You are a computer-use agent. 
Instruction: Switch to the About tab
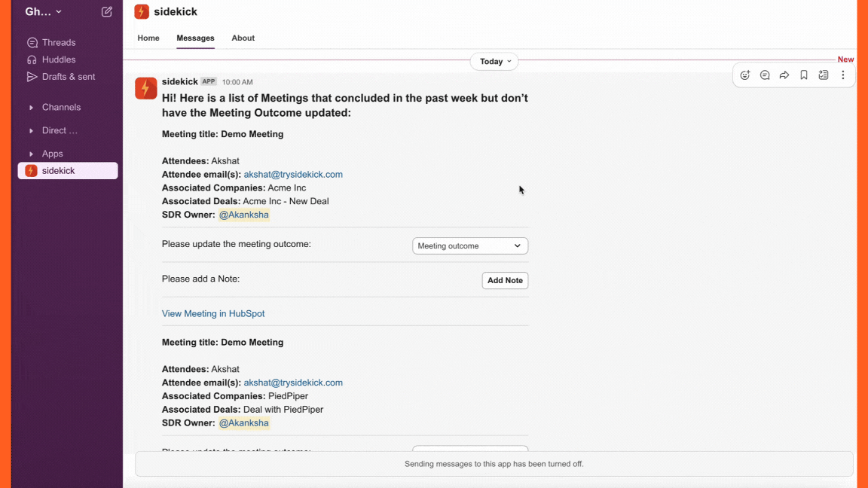click(243, 38)
